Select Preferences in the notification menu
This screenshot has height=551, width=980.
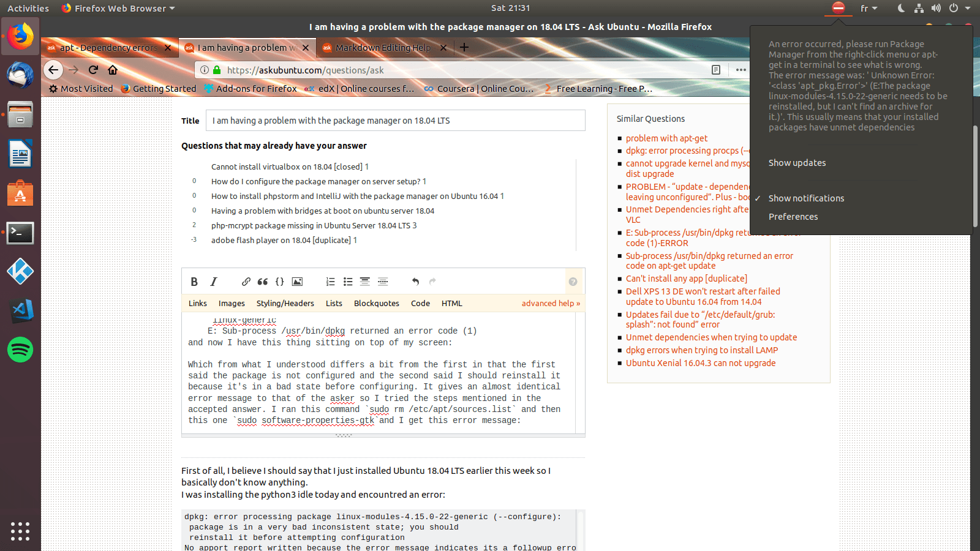(793, 217)
